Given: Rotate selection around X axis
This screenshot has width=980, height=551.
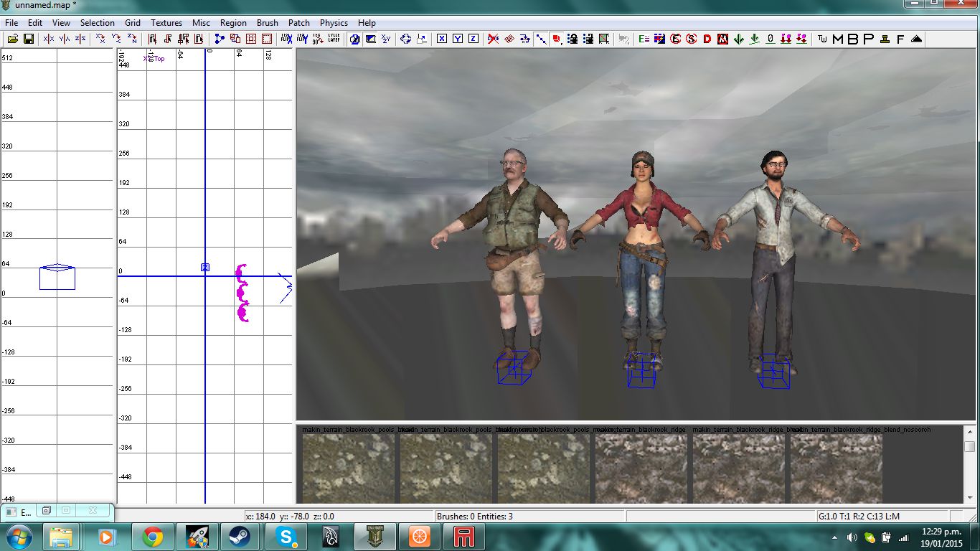Looking at the screenshot, I should (100, 39).
